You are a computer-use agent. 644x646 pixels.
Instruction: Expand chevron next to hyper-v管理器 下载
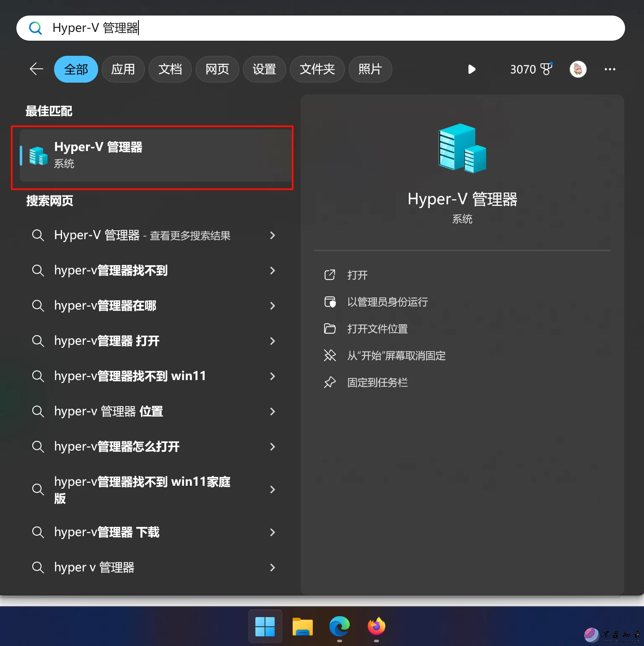[x=273, y=532]
